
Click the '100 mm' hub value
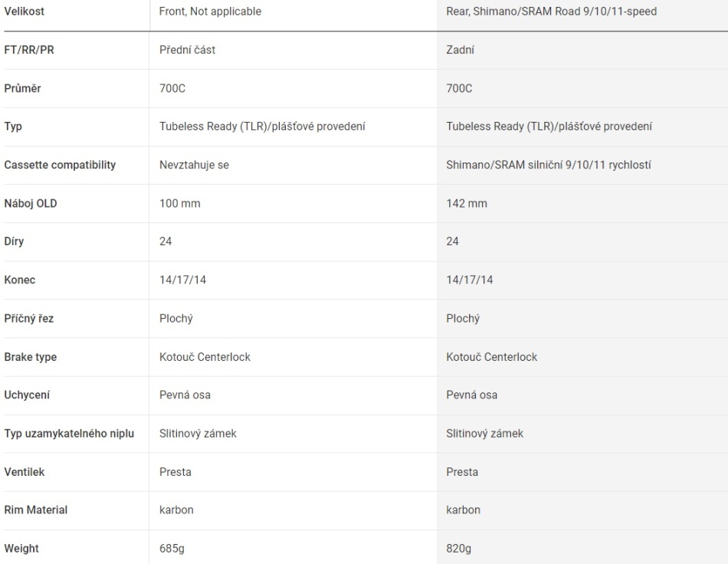point(178,203)
